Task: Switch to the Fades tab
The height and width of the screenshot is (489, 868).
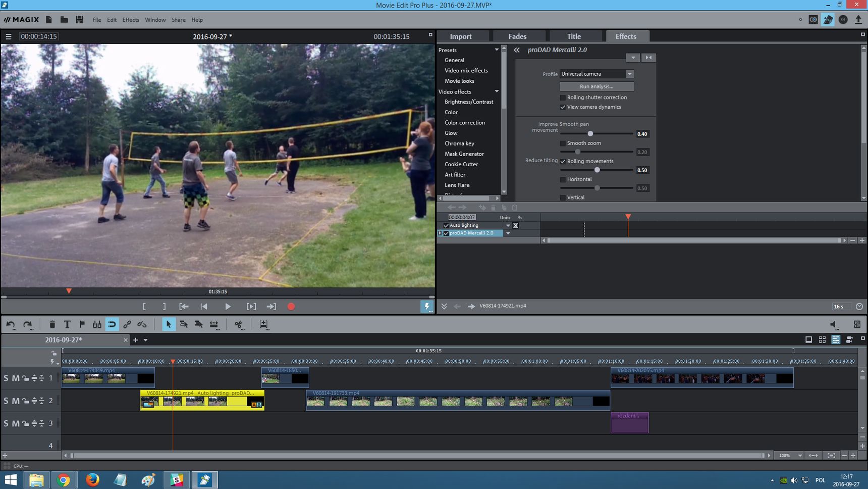Action: (517, 36)
